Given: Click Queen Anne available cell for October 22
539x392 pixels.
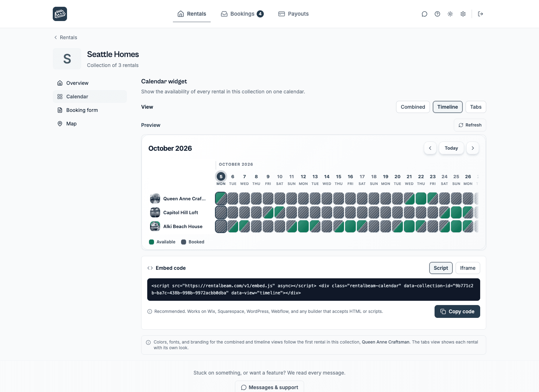Looking at the screenshot, I should click(x=421, y=198).
